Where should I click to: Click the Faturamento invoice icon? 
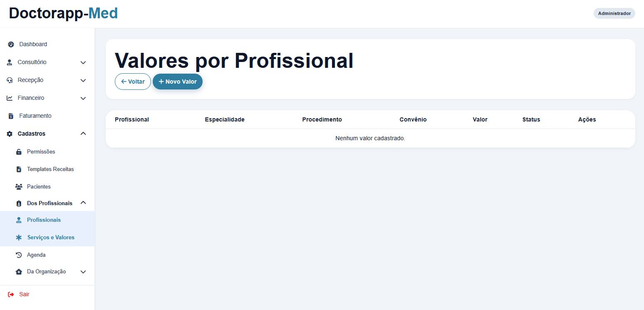tap(11, 116)
